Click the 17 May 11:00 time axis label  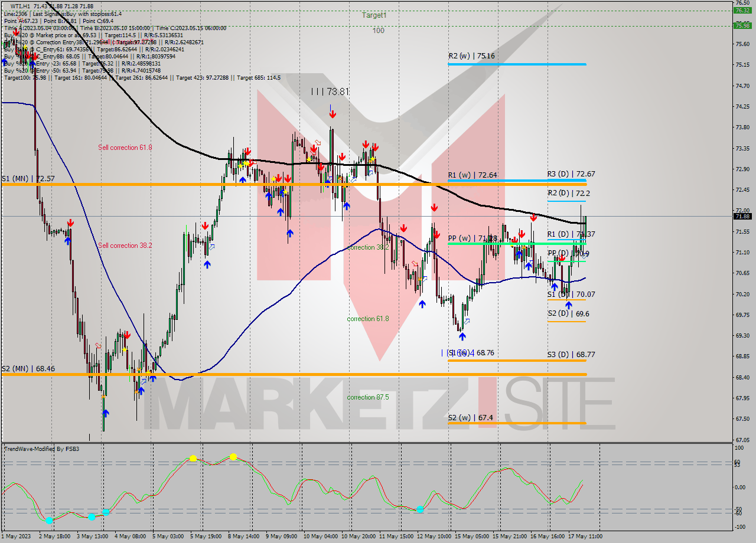coord(585,537)
